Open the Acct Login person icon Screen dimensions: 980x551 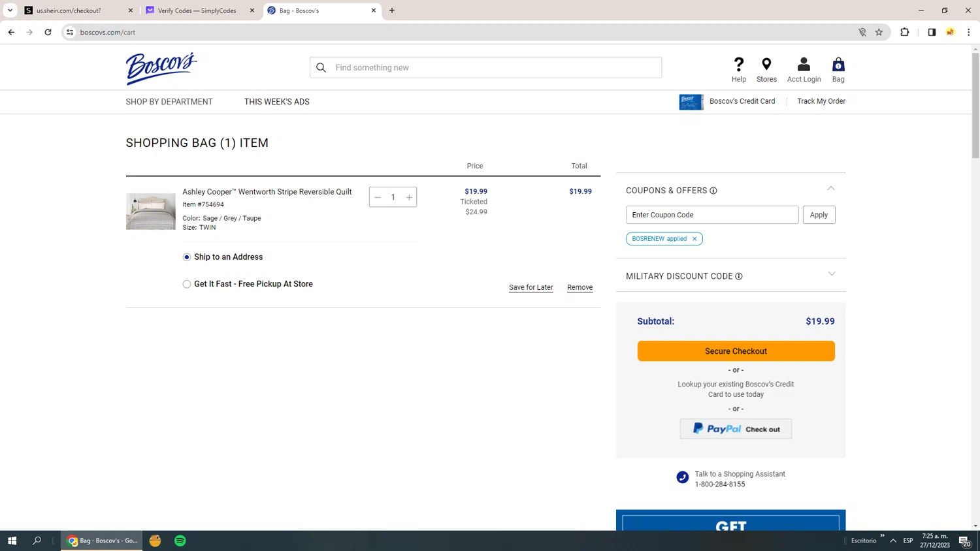tap(804, 64)
